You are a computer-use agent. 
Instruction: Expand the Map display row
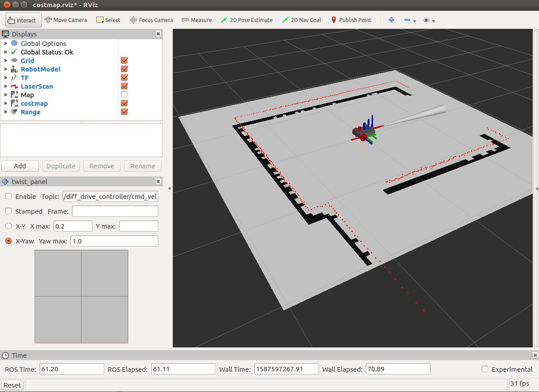tap(5, 95)
